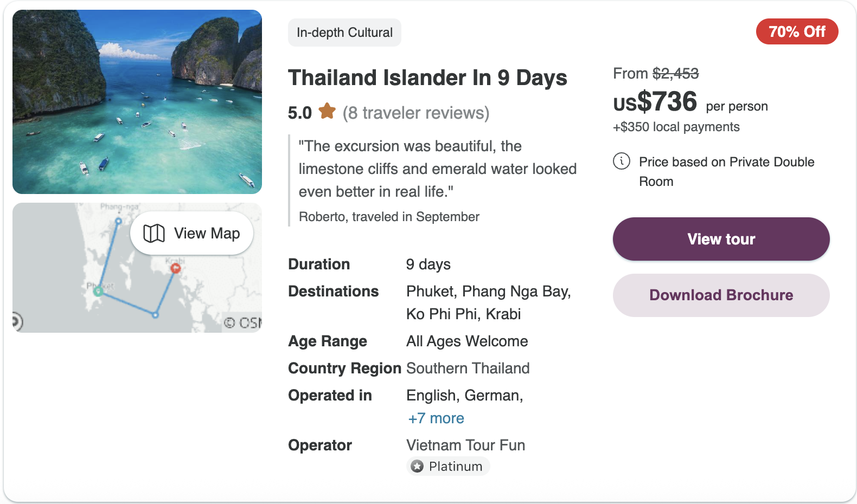This screenshot has height=504, width=857.
Task: Click the orange star rating icon
Action: tap(327, 111)
